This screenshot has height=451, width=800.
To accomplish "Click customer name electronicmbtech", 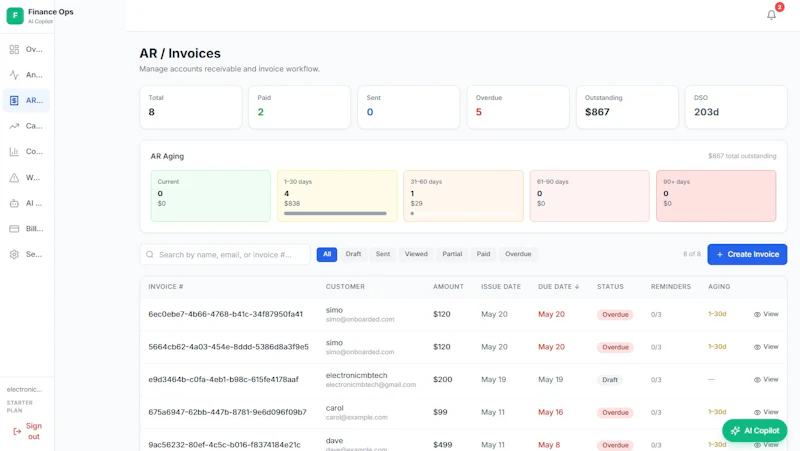I will [x=357, y=375].
